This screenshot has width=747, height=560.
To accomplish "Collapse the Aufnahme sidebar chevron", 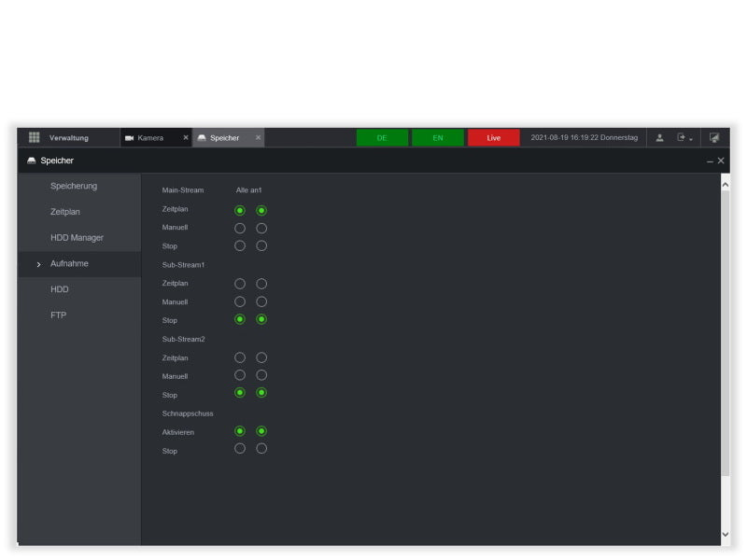I will pyautogui.click(x=38, y=264).
